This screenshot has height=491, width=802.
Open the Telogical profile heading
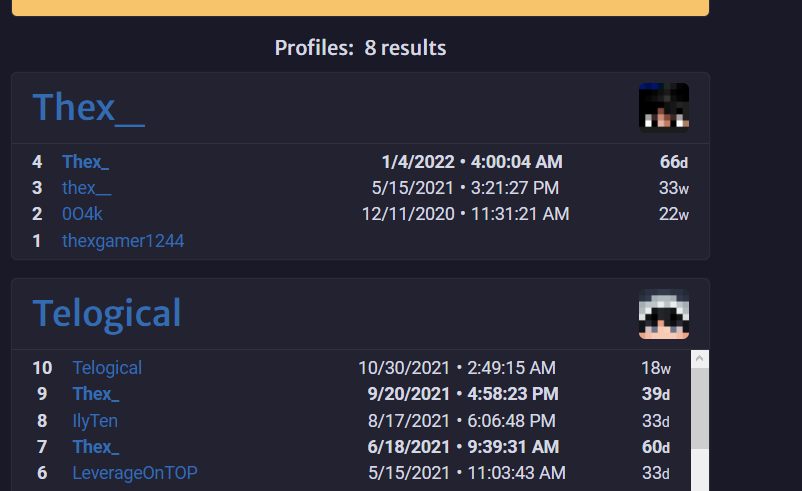106,314
